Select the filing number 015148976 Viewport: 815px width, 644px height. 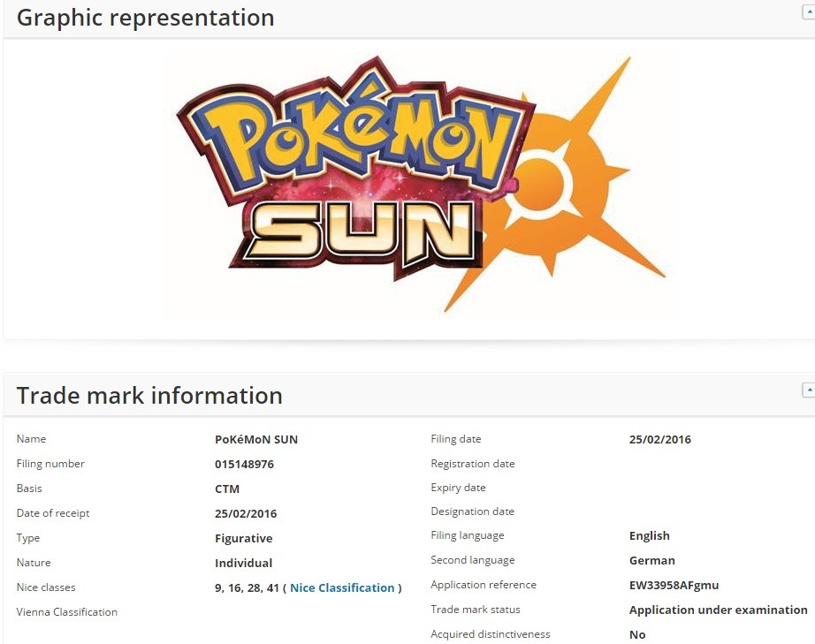point(244,464)
